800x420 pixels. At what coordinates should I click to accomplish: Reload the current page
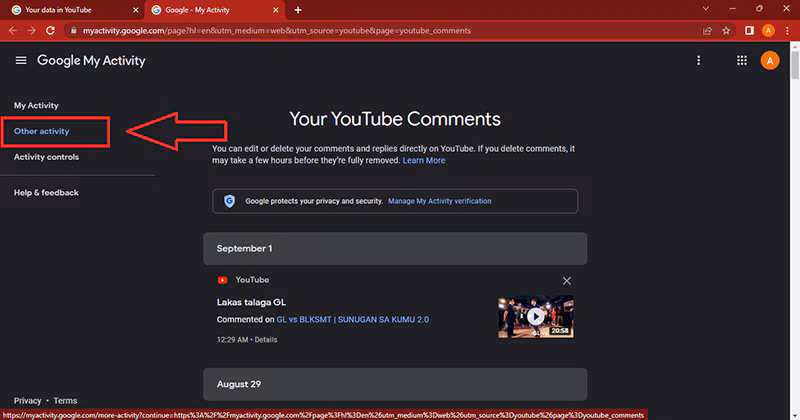tap(50, 31)
